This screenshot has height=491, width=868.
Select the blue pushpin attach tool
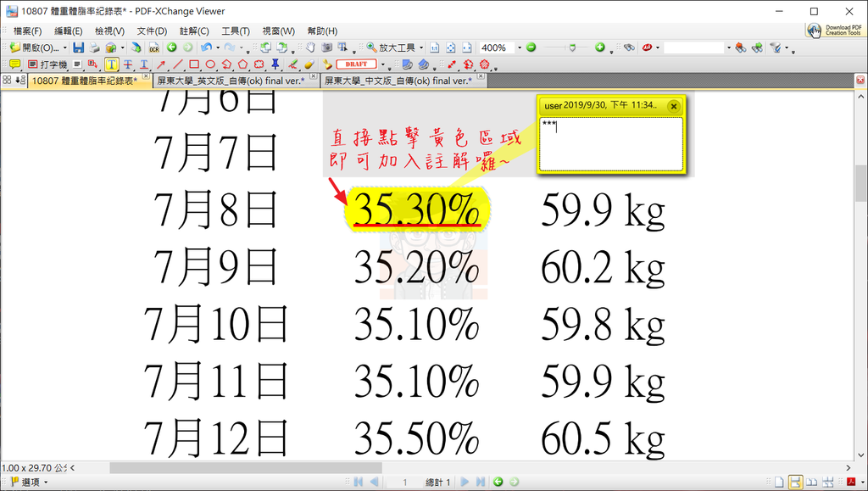[275, 64]
